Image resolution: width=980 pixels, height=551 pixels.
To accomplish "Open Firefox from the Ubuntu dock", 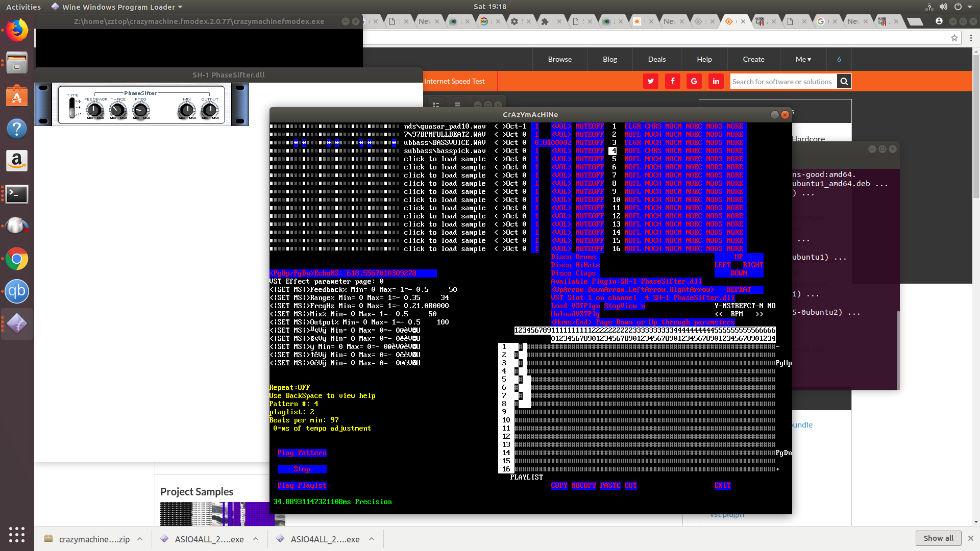I will 17,30.
